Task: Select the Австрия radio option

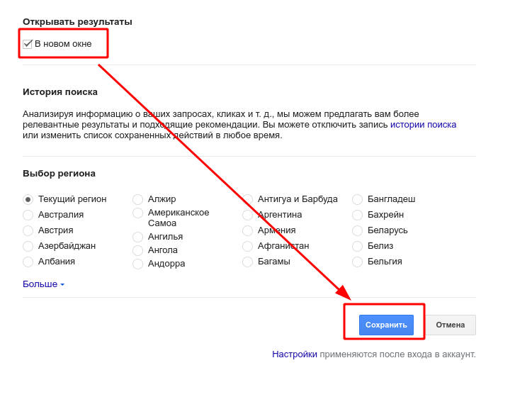Action: pyautogui.click(x=28, y=231)
